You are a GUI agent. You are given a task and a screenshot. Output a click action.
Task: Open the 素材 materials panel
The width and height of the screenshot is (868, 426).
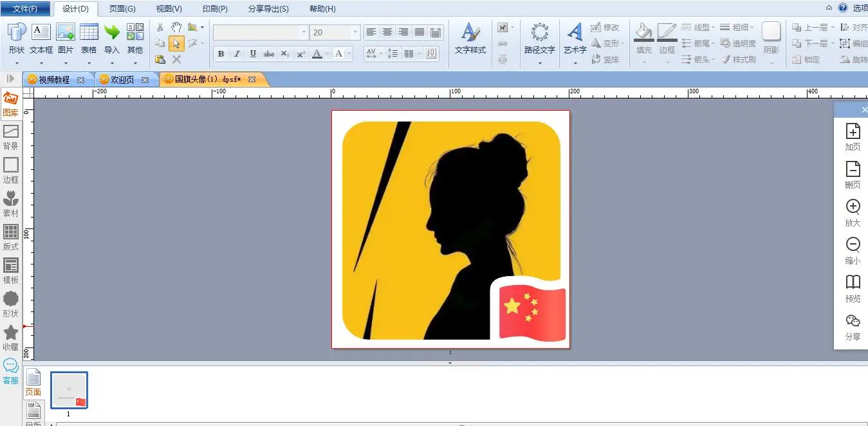[x=10, y=204]
